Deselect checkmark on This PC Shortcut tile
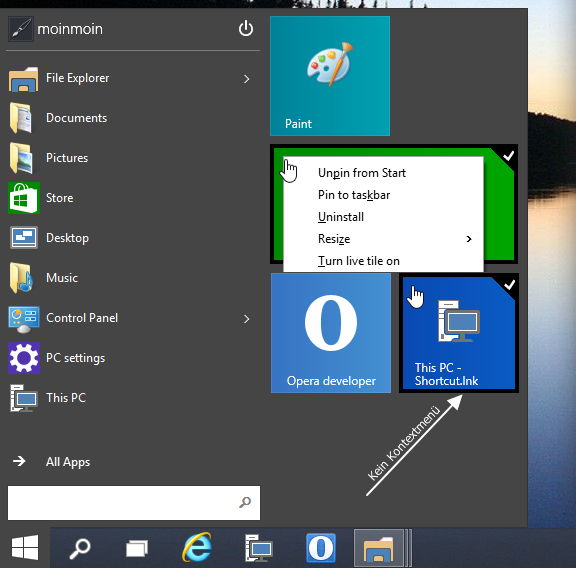The height and width of the screenshot is (568, 576). tap(509, 284)
